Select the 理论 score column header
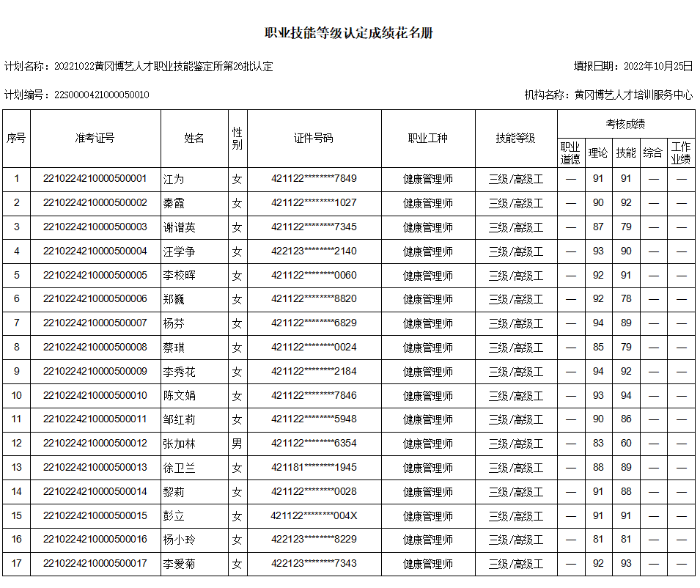 pyautogui.click(x=598, y=152)
